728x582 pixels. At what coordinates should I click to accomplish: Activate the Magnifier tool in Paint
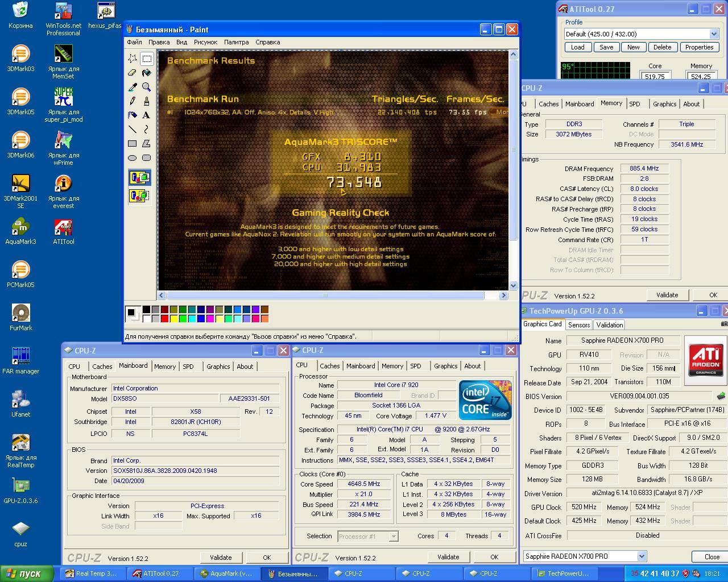coord(147,86)
